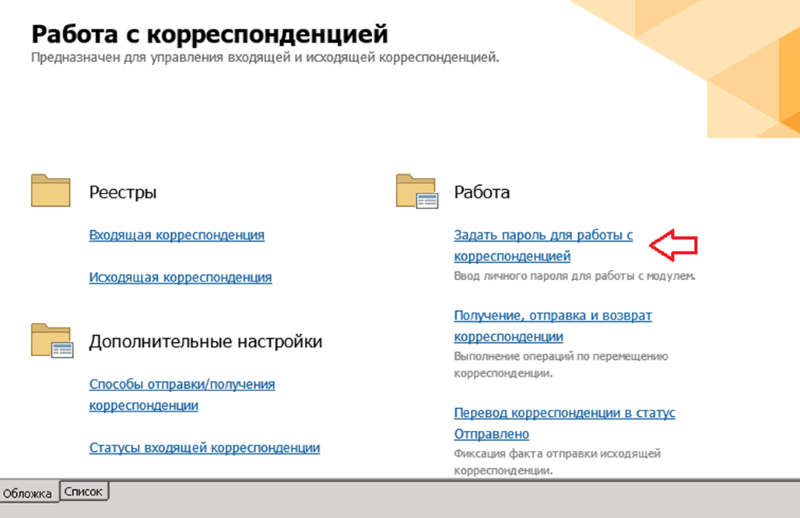Screen dimensions: 800x518
Task: Click text Фиксация факта отправки исходящей корреспонденции
Action: pyautogui.click(x=557, y=462)
